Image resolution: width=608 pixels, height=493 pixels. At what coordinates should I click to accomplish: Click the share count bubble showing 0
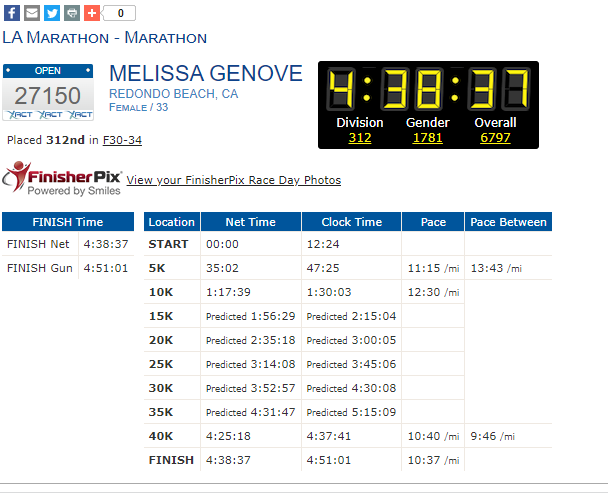pyautogui.click(x=119, y=13)
